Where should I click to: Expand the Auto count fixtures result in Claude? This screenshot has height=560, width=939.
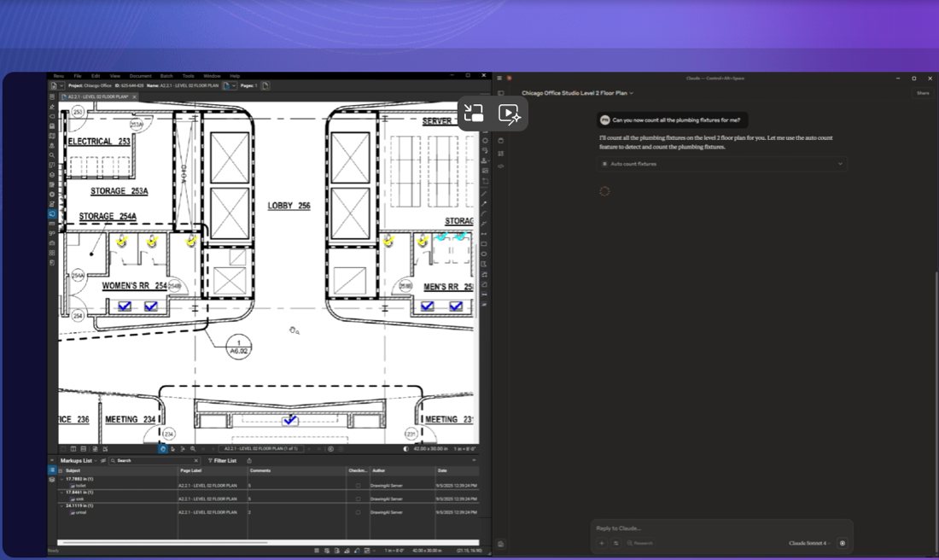840,164
